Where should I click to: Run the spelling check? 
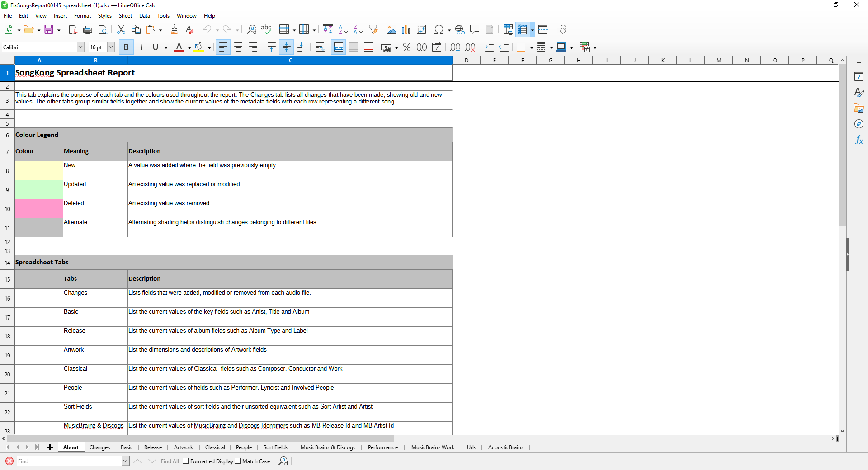point(266,30)
